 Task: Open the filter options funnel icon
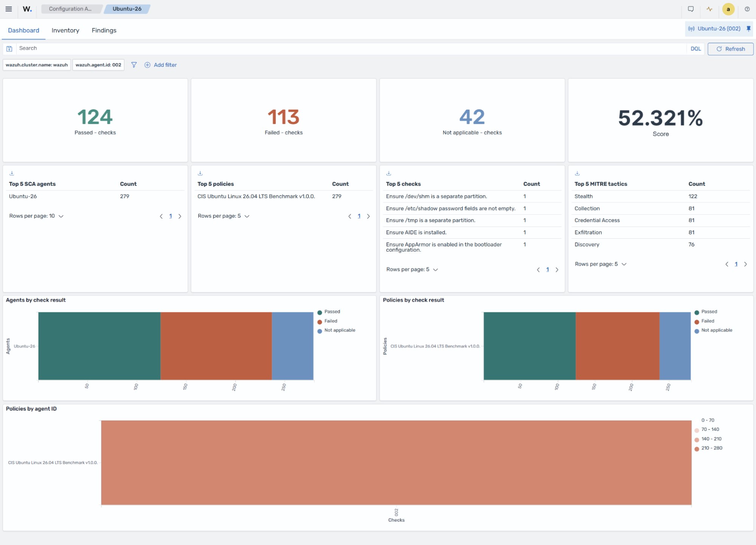pyautogui.click(x=134, y=65)
